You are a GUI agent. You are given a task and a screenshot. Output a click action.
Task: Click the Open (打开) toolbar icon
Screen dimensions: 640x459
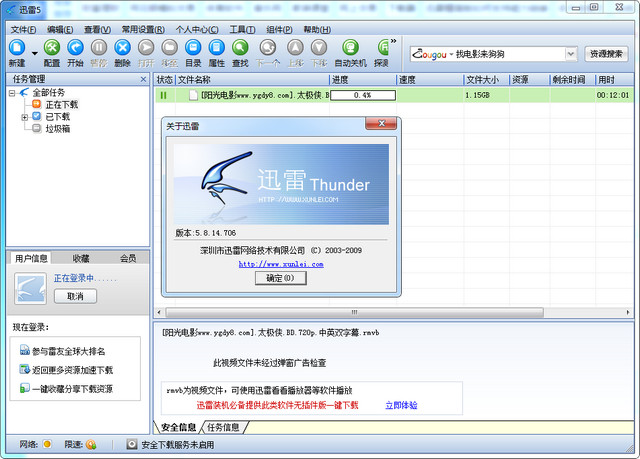click(146, 48)
